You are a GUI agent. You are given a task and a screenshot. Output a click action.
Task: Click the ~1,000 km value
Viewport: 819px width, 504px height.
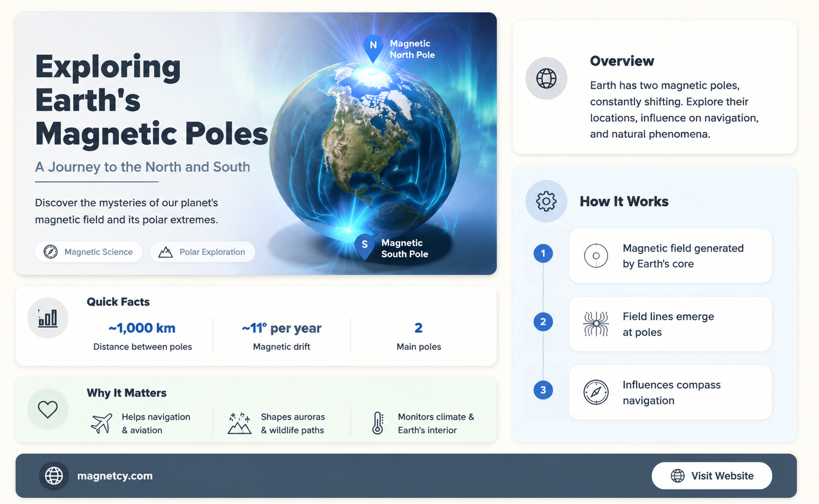(x=142, y=328)
